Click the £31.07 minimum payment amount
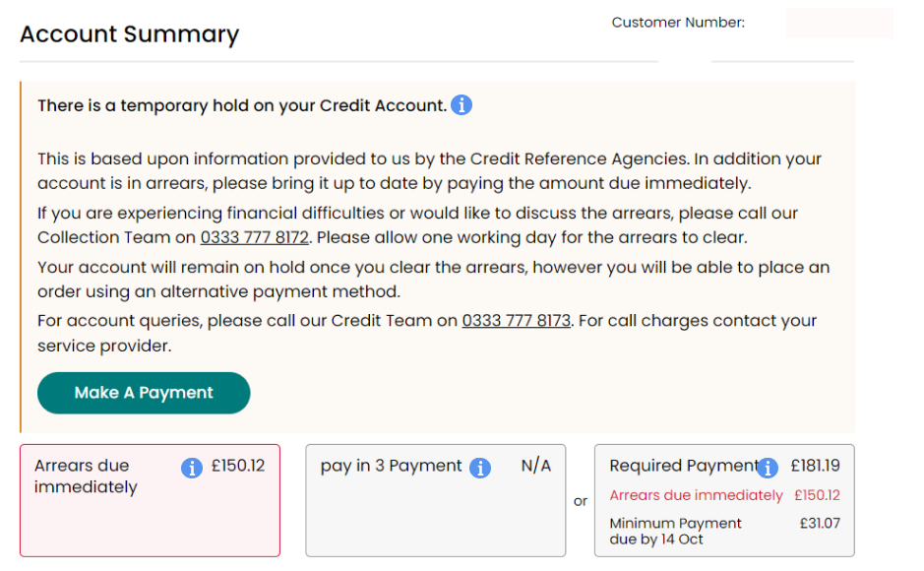This screenshot has width=924, height=571. coord(820,524)
